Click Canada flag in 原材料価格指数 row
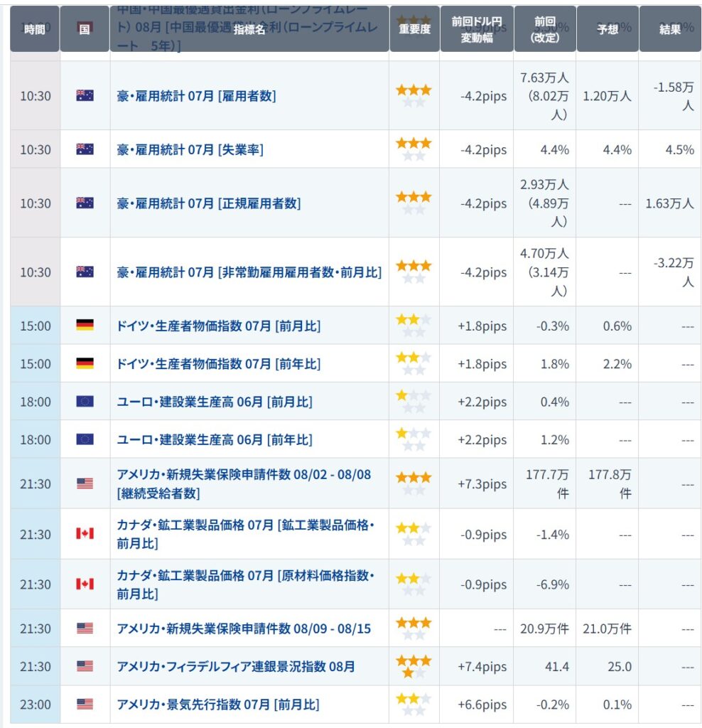702x728 pixels. click(85, 584)
